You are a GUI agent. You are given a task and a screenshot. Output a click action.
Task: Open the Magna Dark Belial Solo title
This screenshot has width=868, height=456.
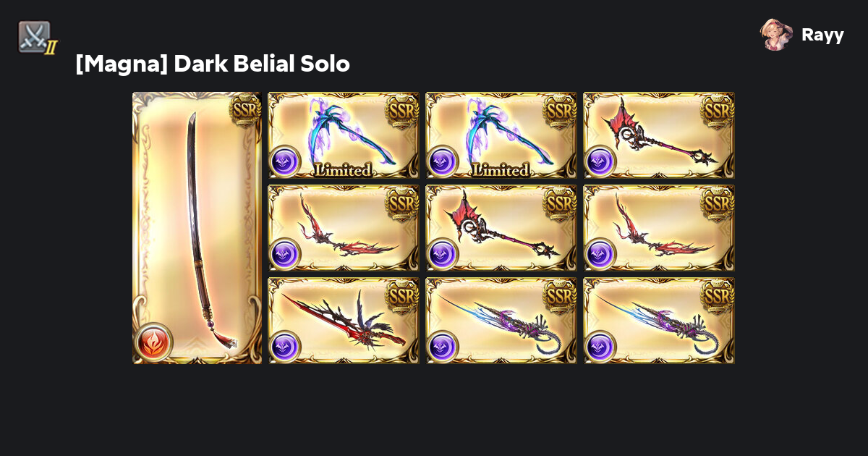[213, 64]
